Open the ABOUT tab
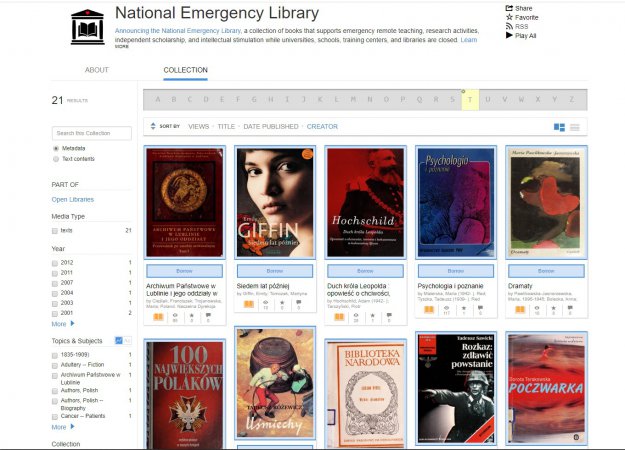This screenshot has width=625, height=450. 97,70
